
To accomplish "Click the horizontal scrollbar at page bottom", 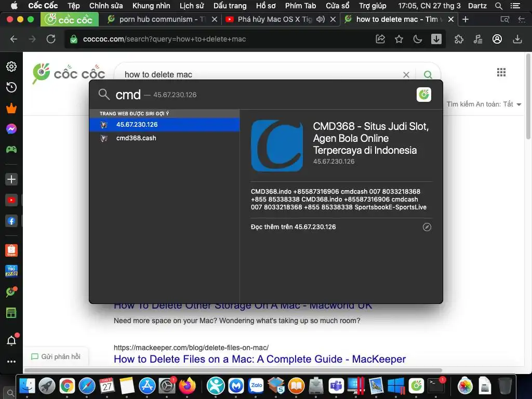I will point(233,370).
